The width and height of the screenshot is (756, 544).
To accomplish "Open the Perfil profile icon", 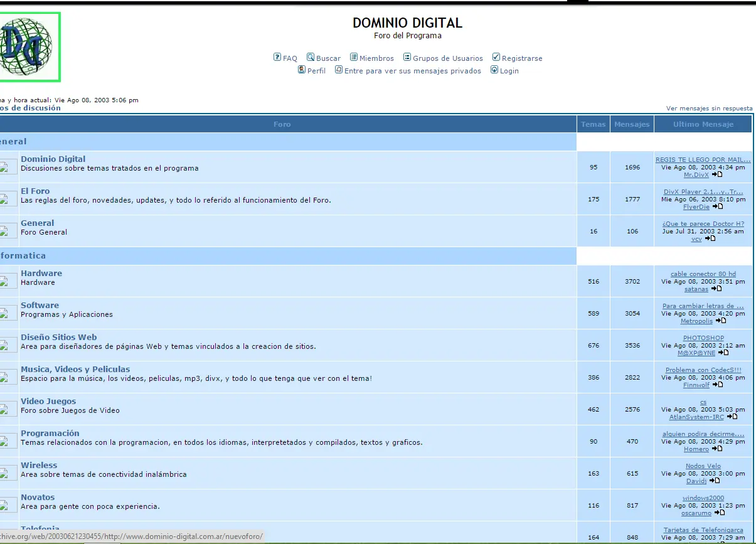I will point(302,70).
